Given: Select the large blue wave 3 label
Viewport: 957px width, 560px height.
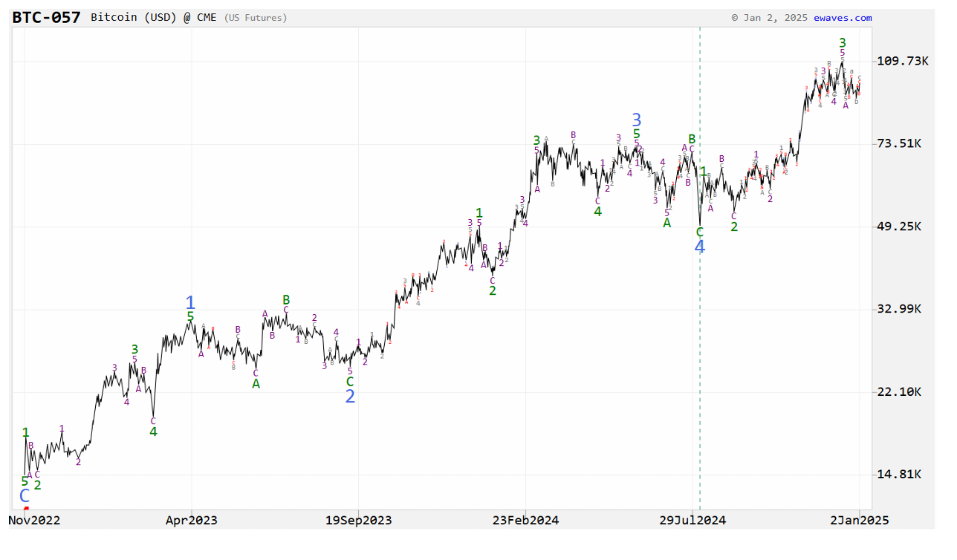Looking at the screenshot, I should click(637, 120).
